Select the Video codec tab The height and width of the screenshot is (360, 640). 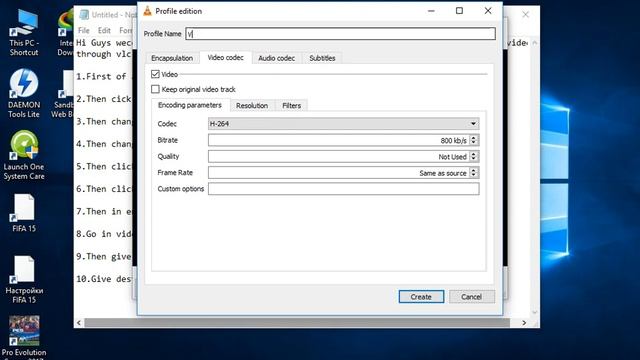pyautogui.click(x=225, y=58)
